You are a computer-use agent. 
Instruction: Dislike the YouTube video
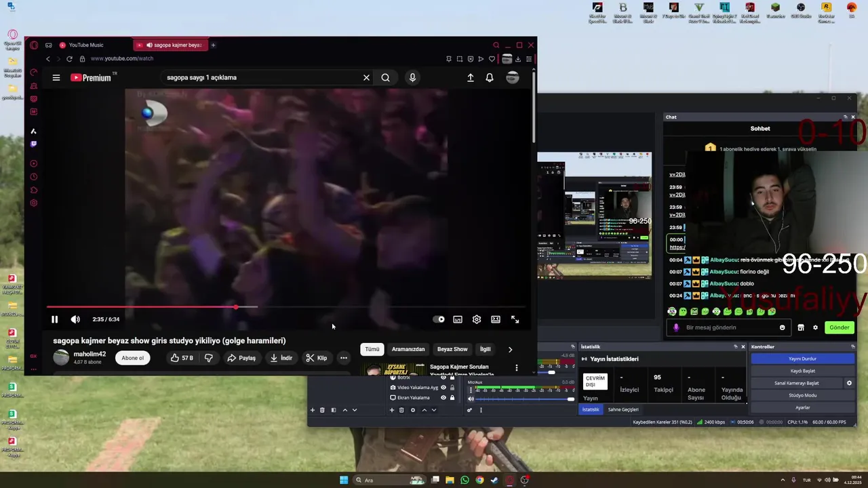pyautogui.click(x=209, y=358)
